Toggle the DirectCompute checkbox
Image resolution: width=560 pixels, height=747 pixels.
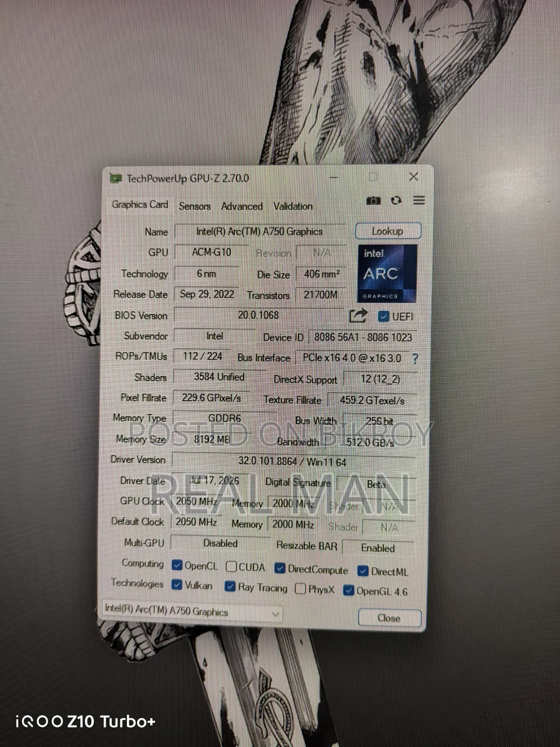pyautogui.click(x=280, y=568)
